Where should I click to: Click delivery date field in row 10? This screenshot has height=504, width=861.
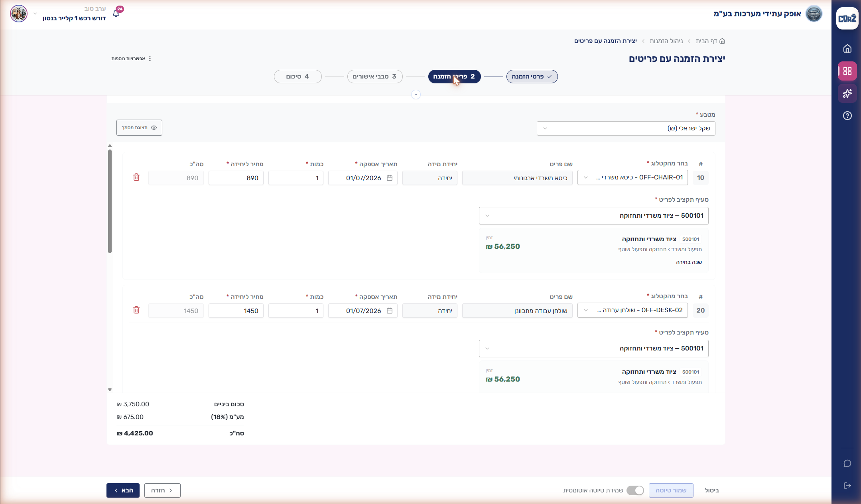363,178
